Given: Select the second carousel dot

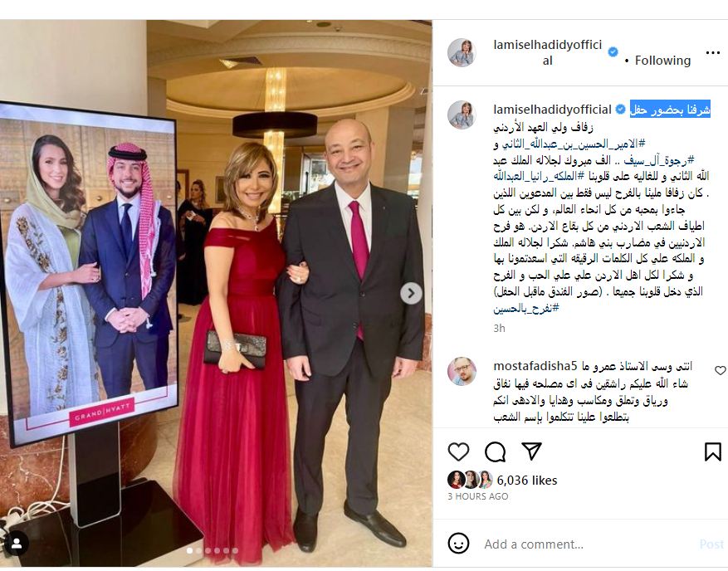Looking at the screenshot, I should (198, 550).
